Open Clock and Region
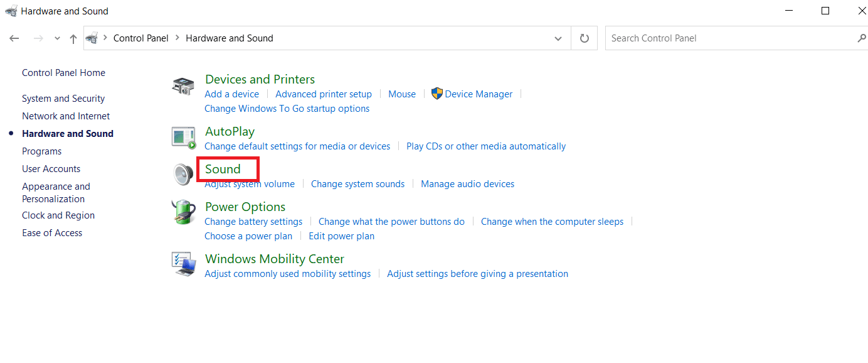This screenshot has height=363, width=868. (x=58, y=215)
